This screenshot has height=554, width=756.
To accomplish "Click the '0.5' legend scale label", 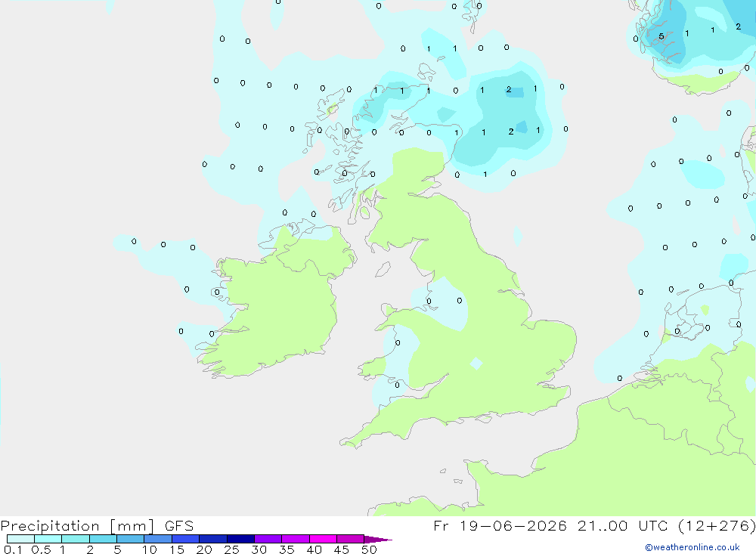I will pos(41,549).
